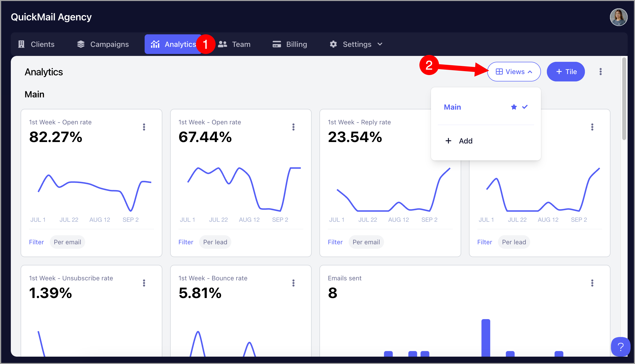
Task: Click the checkmark next to Main view
Action: click(525, 107)
